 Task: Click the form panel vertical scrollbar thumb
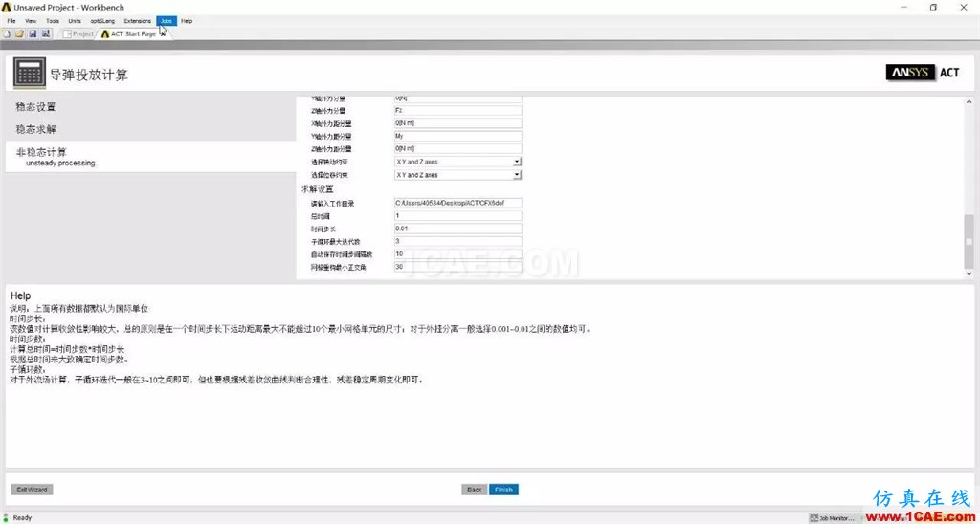(x=969, y=240)
